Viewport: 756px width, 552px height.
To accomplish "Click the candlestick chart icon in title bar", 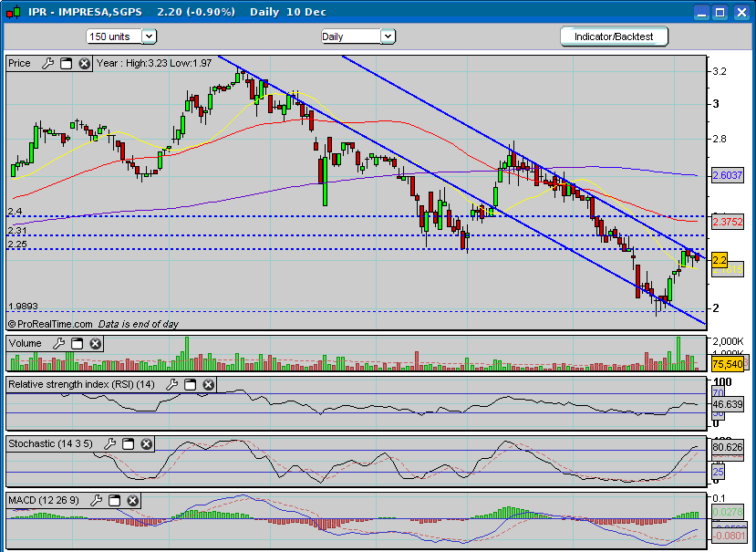I will pyautogui.click(x=12, y=12).
